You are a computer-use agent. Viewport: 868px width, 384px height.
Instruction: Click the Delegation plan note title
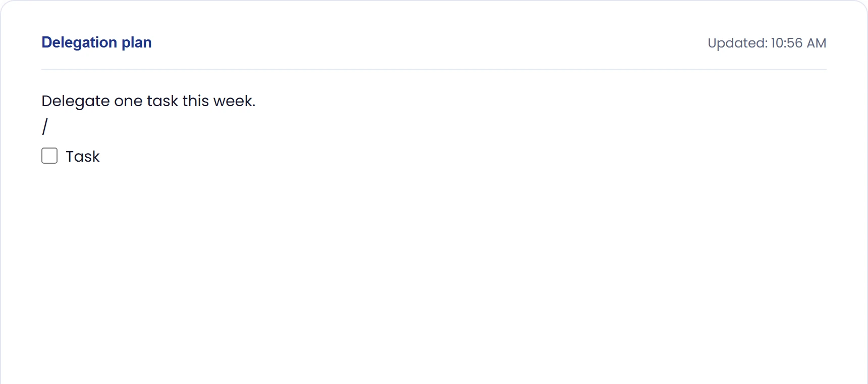pos(96,42)
